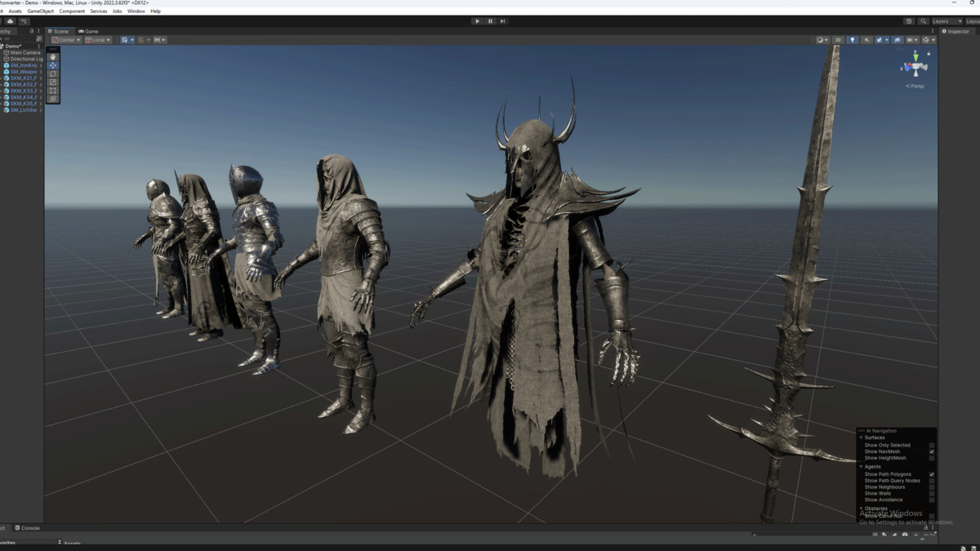Toggle Persp projection label
The width and height of the screenshot is (980, 551).
[x=915, y=86]
